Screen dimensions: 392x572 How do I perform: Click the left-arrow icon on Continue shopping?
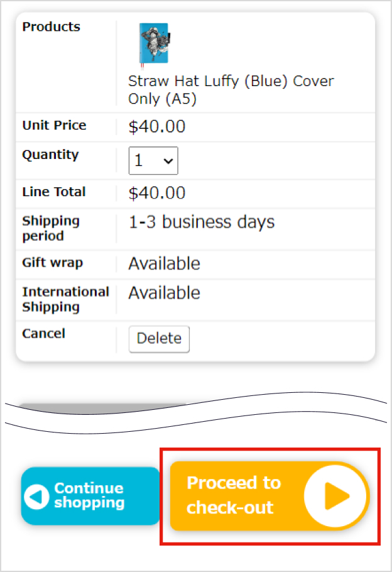pyautogui.click(x=36, y=497)
